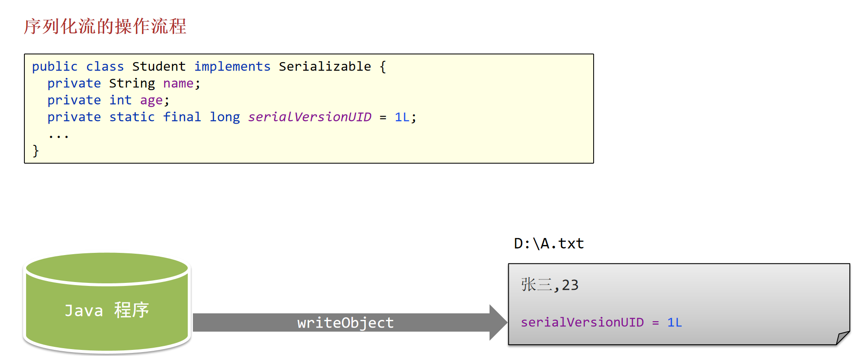
Task: Click the writeObject arrow label
Action: 345,322
